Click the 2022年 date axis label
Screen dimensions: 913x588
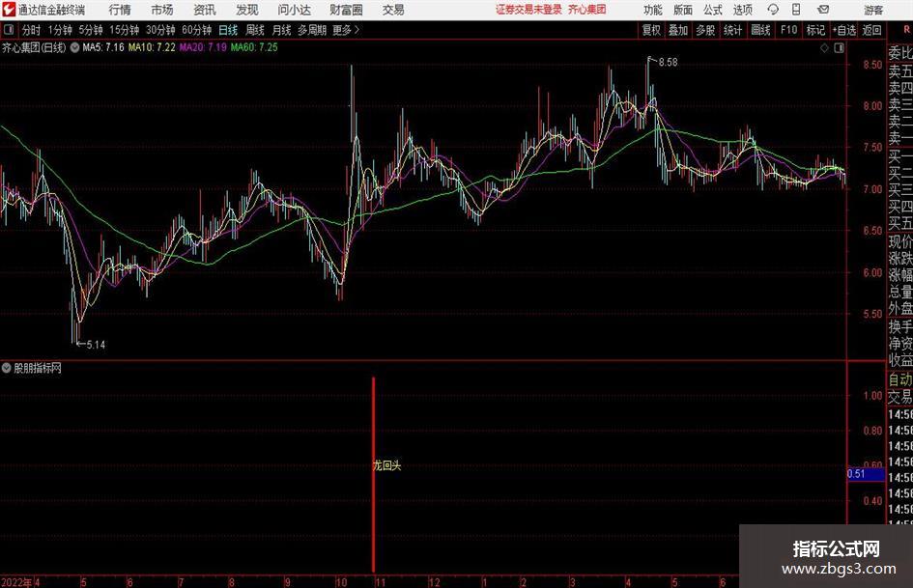(x=16, y=582)
